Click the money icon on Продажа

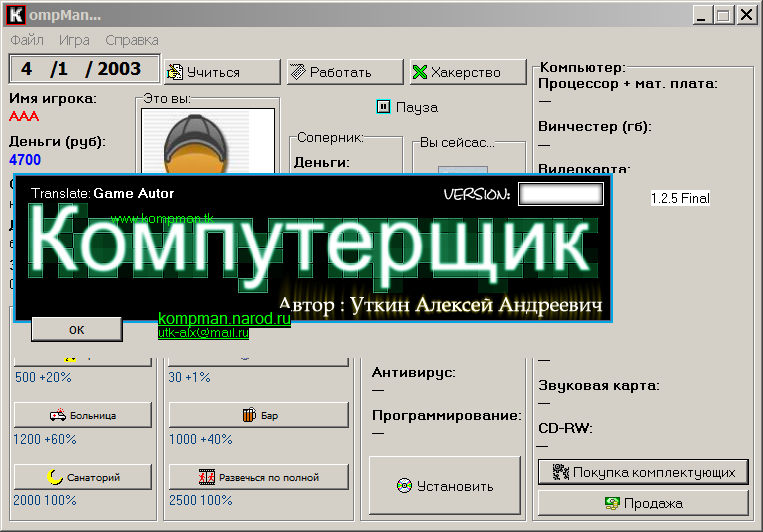pyautogui.click(x=612, y=503)
